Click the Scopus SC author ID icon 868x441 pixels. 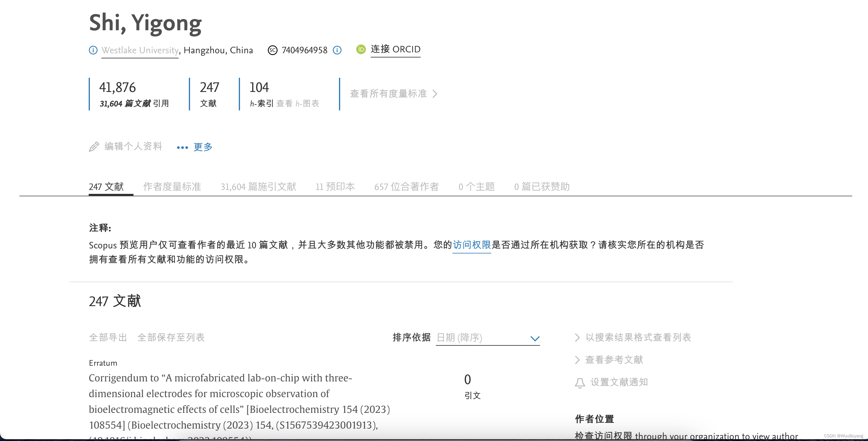coord(272,50)
